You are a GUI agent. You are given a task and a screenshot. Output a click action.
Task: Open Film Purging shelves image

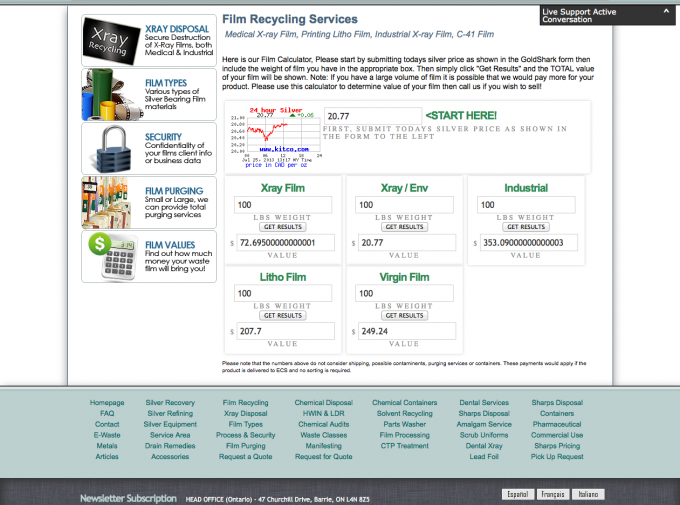[x=112, y=203]
